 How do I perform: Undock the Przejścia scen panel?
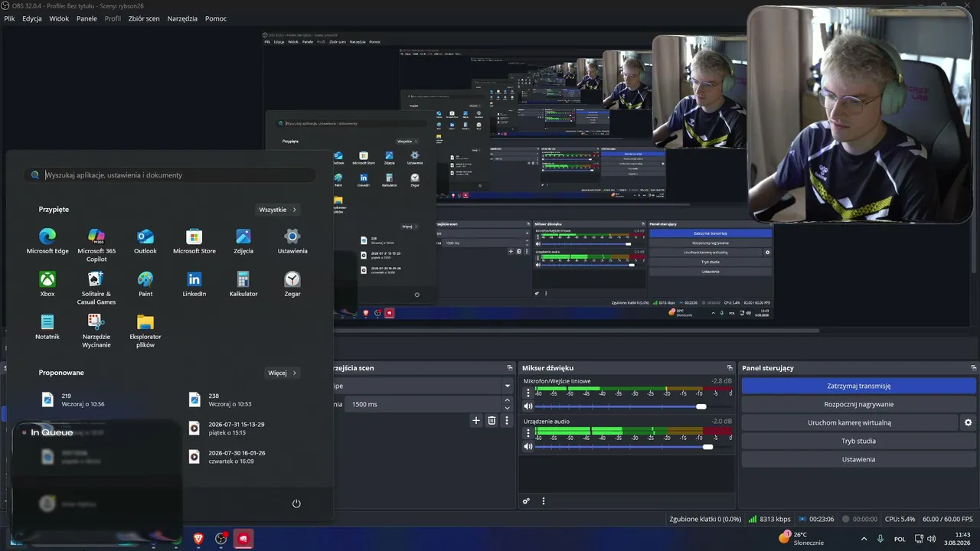(x=508, y=368)
